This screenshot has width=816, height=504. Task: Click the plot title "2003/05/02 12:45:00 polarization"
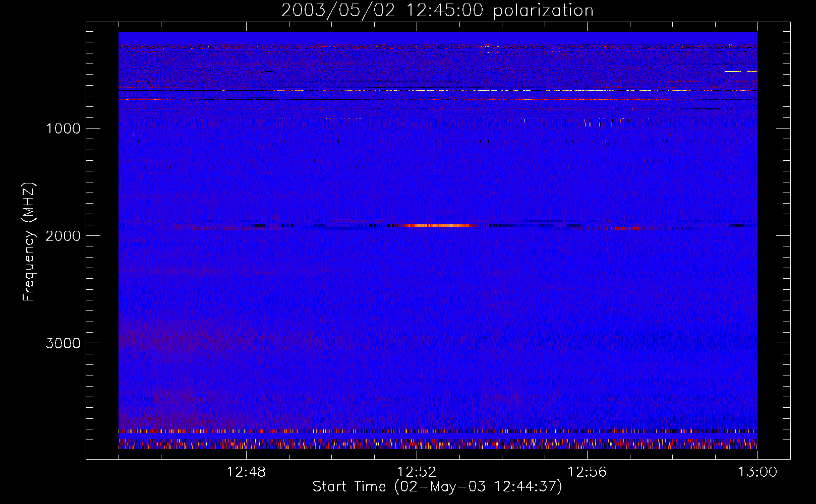pos(437,11)
